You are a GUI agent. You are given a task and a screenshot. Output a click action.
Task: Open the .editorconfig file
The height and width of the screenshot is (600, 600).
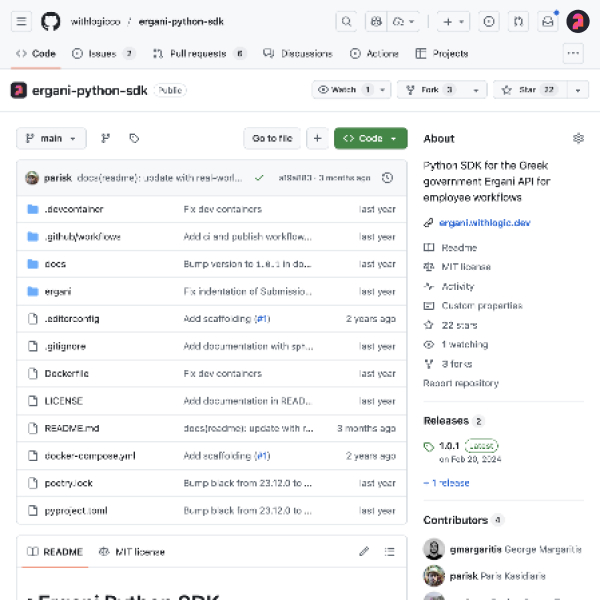click(72, 319)
